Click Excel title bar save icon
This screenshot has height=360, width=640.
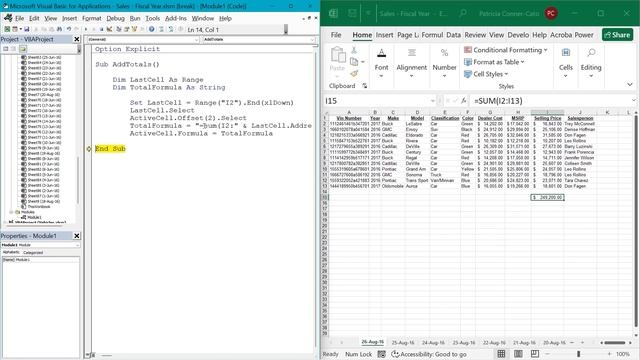(352, 13)
